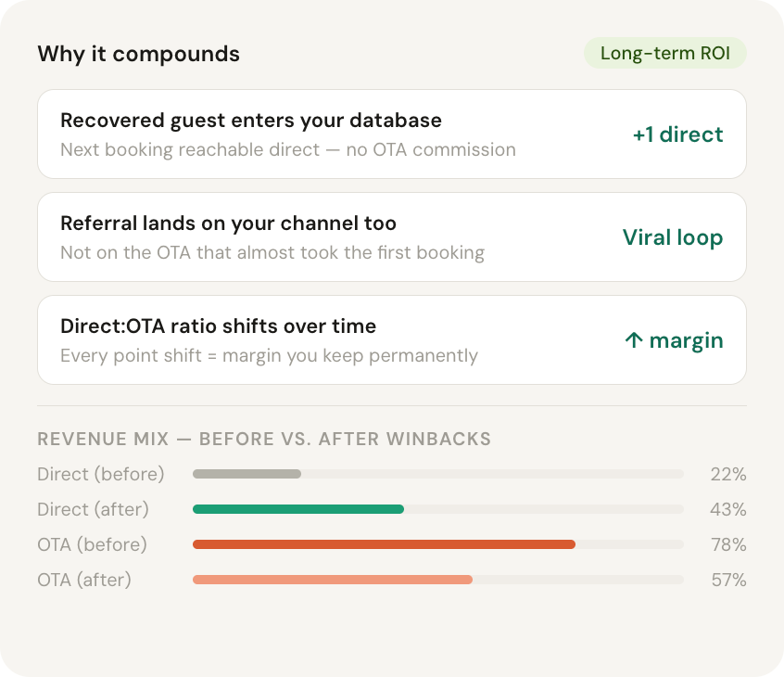The width and height of the screenshot is (784, 677).
Task: Click the up-arrow margin icon
Action: pos(634,340)
